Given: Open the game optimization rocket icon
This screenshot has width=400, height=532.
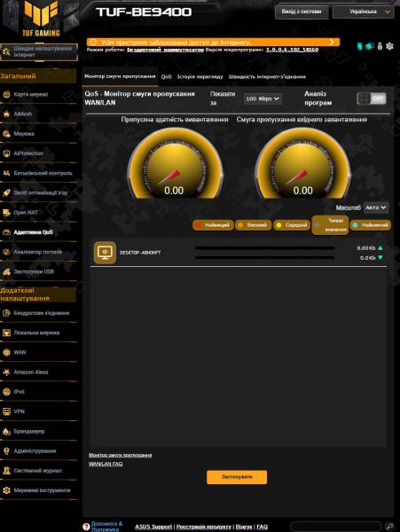Looking at the screenshot, I should pyautogui.click(x=6, y=192).
